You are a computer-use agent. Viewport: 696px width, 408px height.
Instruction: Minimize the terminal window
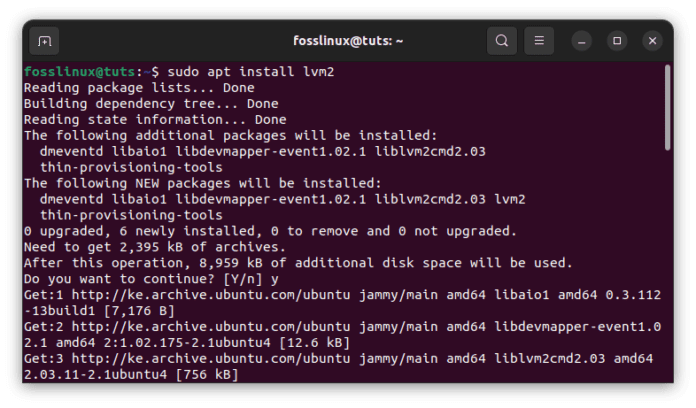tap(582, 42)
